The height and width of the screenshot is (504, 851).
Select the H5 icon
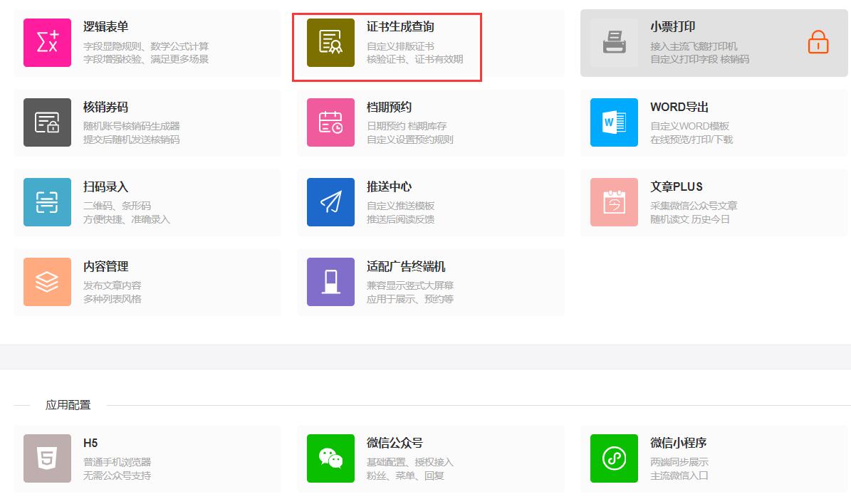(47, 459)
